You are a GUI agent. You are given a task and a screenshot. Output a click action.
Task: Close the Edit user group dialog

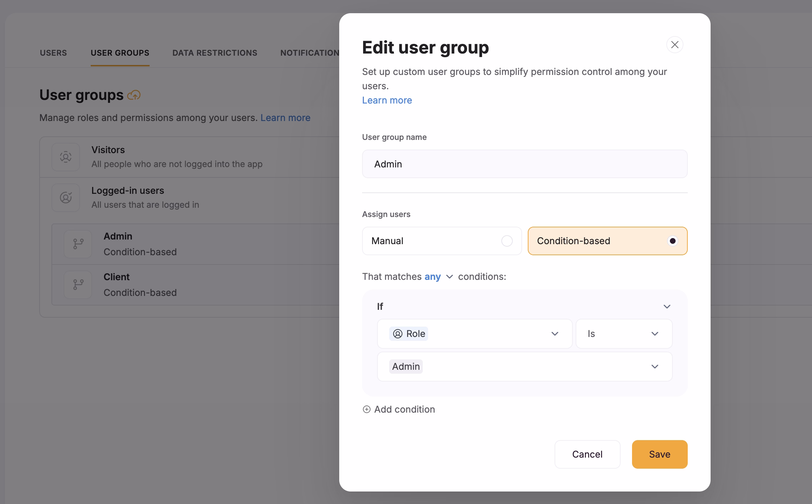(675, 45)
